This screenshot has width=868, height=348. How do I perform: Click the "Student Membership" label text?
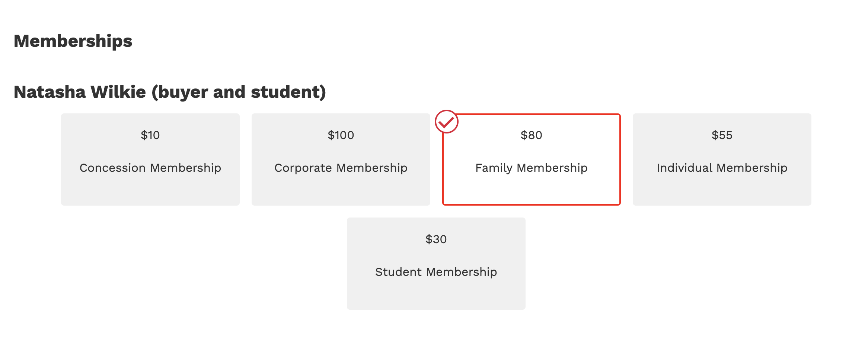pos(436,272)
